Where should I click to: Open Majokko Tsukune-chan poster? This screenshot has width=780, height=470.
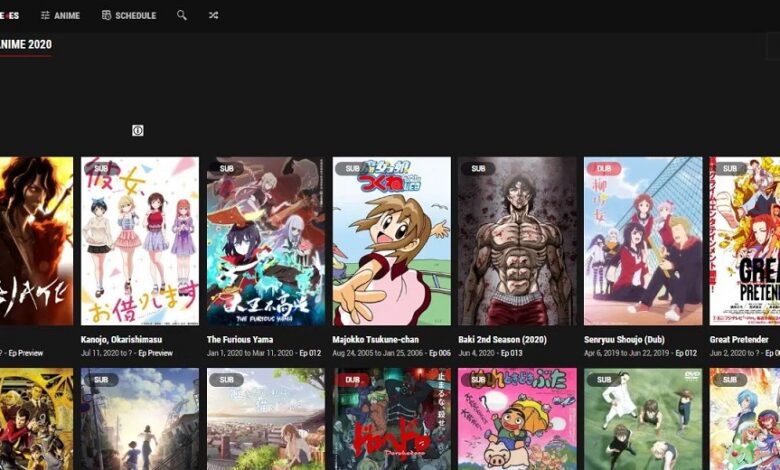point(391,241)
